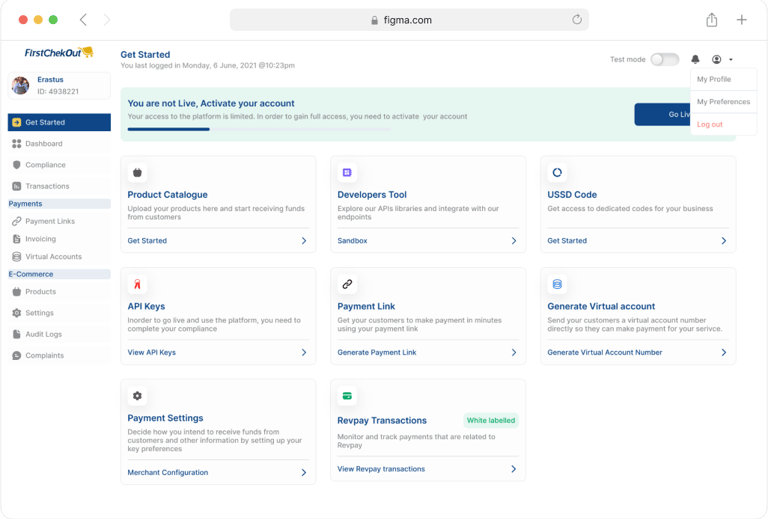Click the API Keys icon
Screen dimensions: 768x519
(x=138, y=284)
